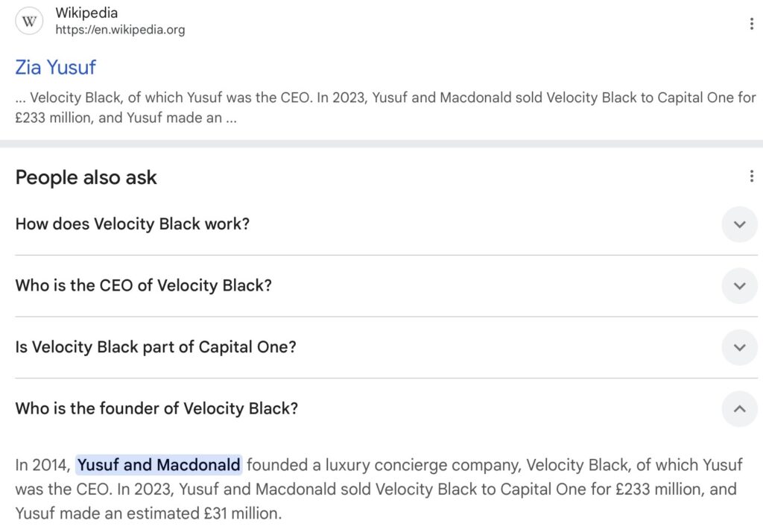Open the Zia Yusuf result link
Screen dimensions: 763x532
pos(56,67)
